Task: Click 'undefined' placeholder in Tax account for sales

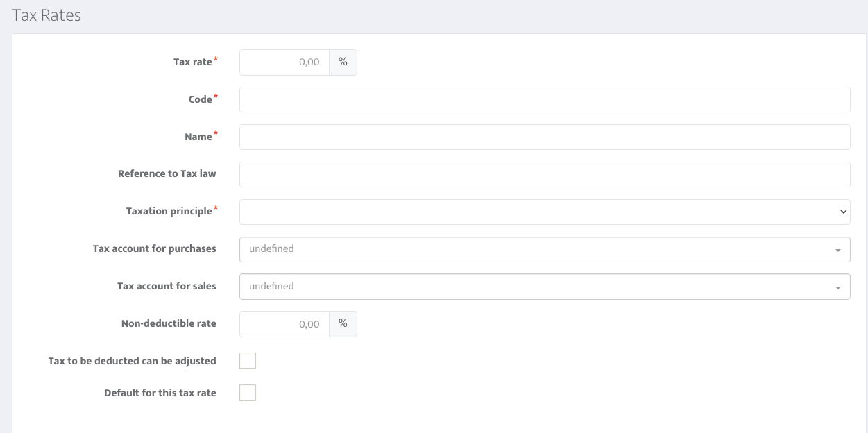Action: click(271, 286)
